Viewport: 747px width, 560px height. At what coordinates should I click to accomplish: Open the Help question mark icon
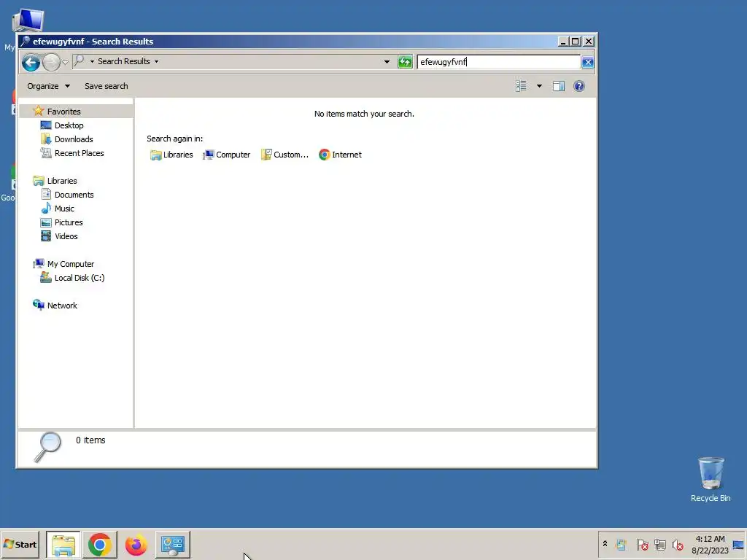[x=579, y=86]
